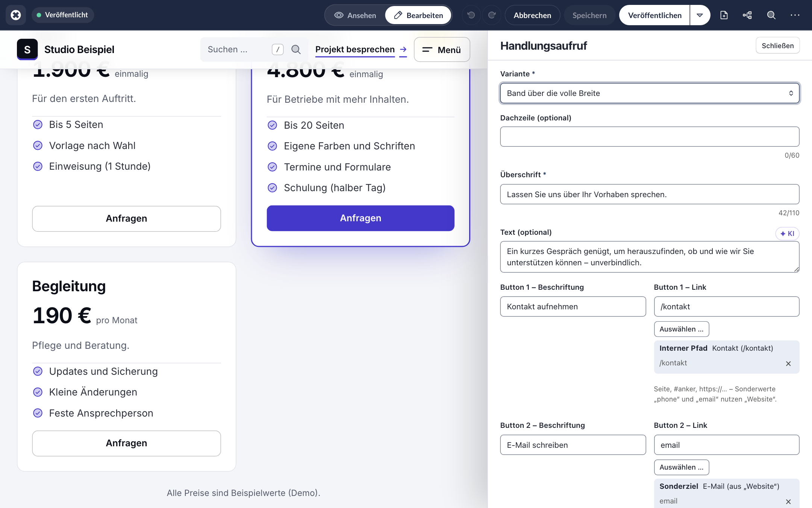
Task: Click the Studio Beispiel S logo
Action: (27, 49)
